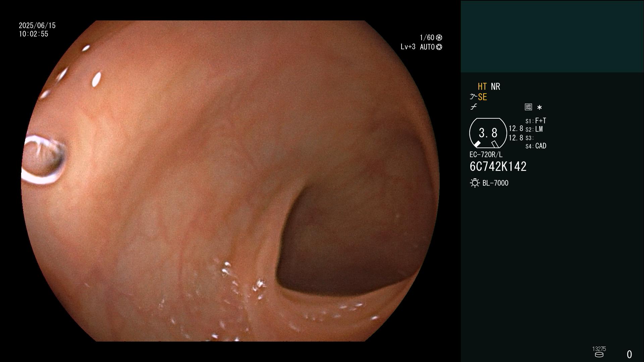644x362 pixels.
Task: Open the slider settings icon
Action: click(528, 107)
